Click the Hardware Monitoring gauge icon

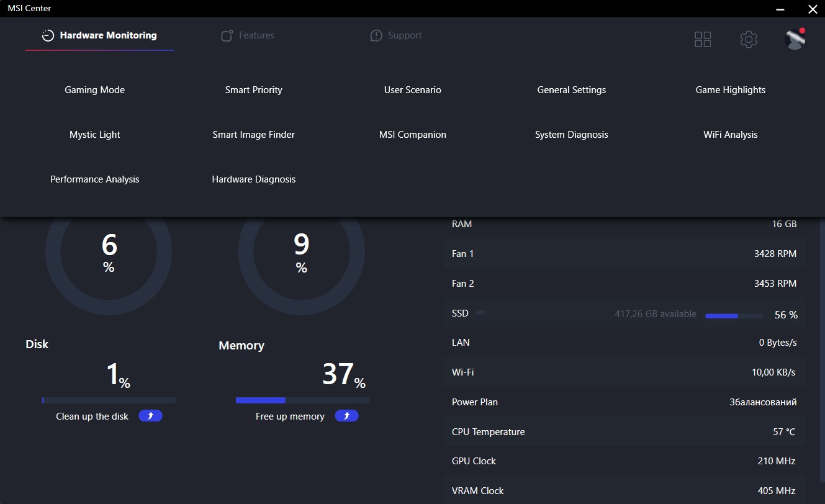tap(48, 36)
